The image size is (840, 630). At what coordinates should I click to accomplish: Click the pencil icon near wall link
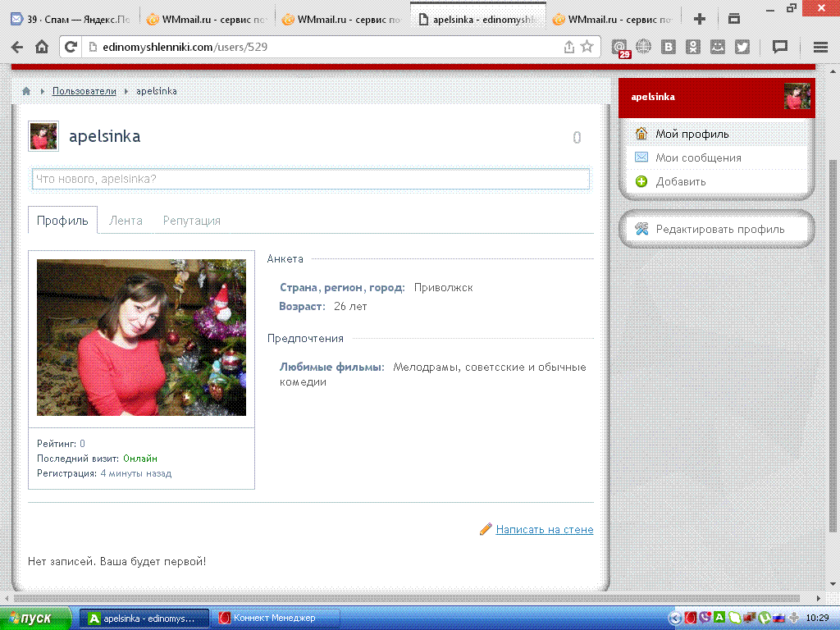(486, 529)
